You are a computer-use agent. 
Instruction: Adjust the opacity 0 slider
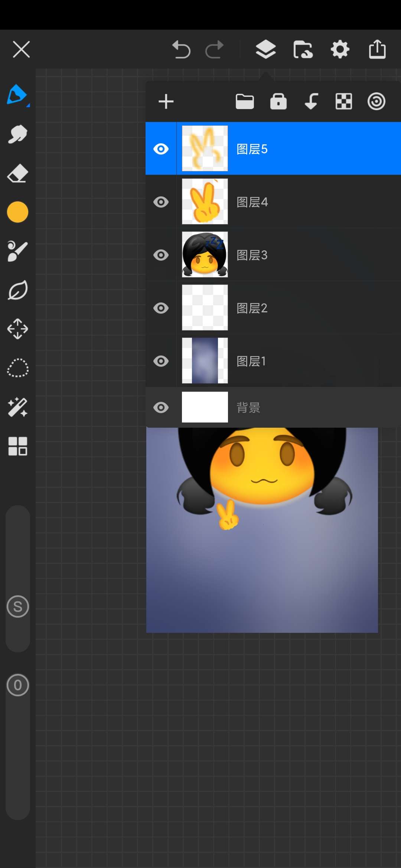point(18,685)
